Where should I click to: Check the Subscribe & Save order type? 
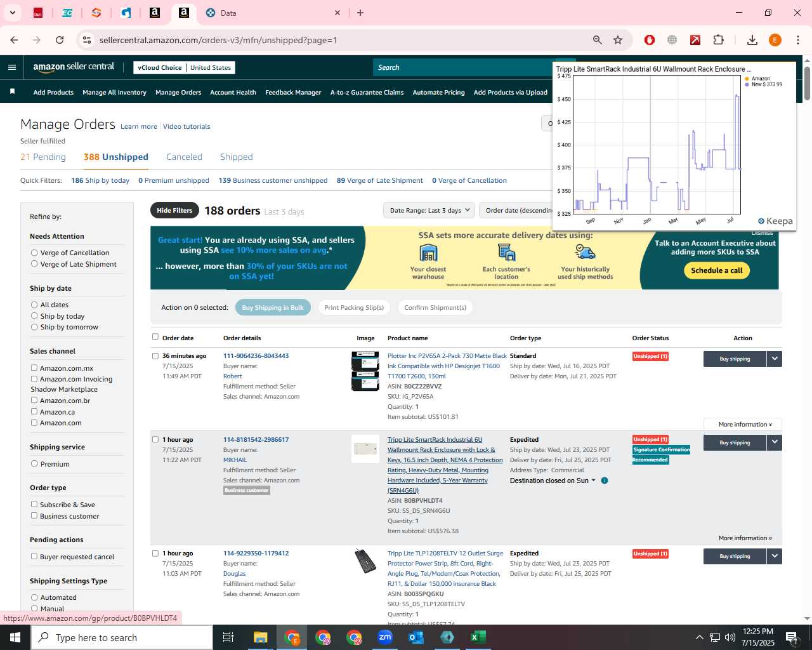coord(34,504)
